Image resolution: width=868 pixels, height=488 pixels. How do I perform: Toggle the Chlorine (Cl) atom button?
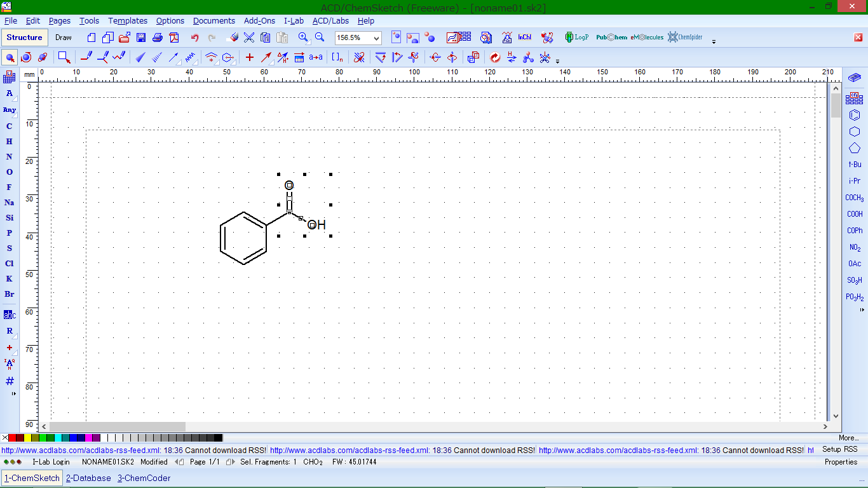[x=10, y=264]
